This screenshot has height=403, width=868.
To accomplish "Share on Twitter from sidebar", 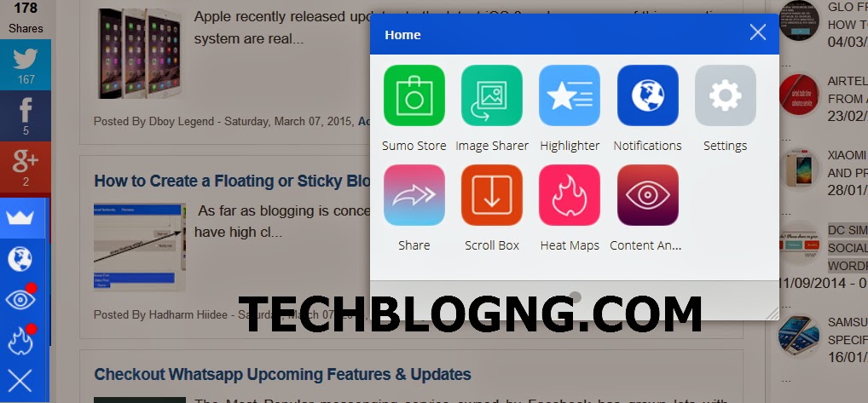I will coord(26,65).
